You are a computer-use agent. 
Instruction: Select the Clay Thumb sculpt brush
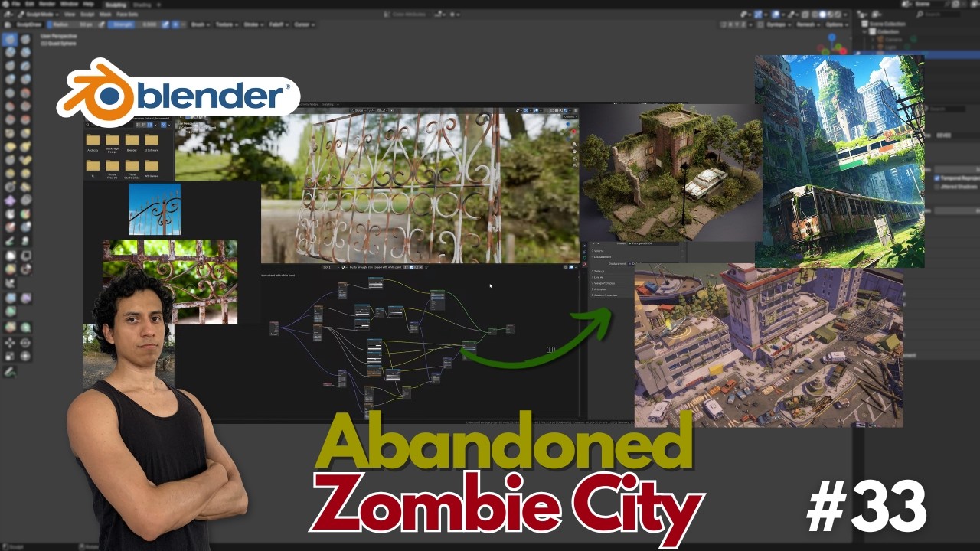(10, 66)
